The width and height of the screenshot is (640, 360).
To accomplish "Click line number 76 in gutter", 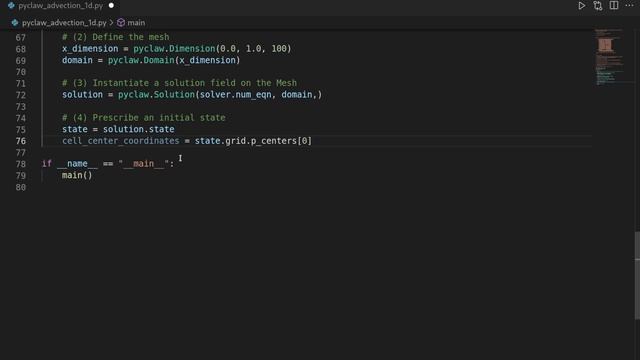I will (x=20, y=141).
